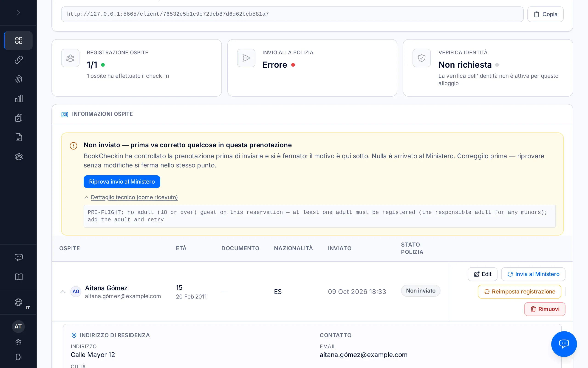Click the sent date 09 Oct 2026 18:33
This screenshot has width=588, height=368.
(x=357, y=292)
